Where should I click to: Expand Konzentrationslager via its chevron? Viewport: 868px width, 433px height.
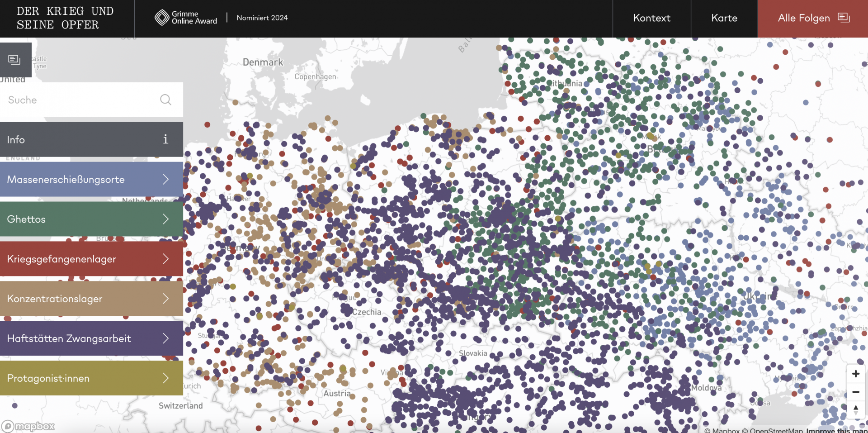pyautogui.click(x=165, y=299)
